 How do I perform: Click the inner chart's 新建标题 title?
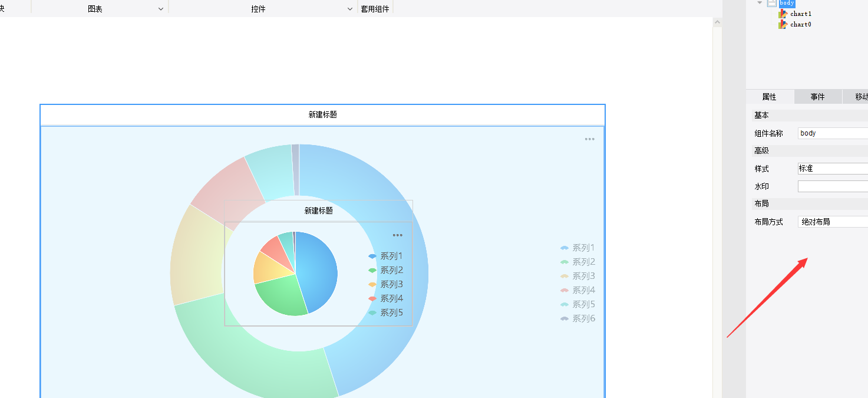[x=318, y=210]
